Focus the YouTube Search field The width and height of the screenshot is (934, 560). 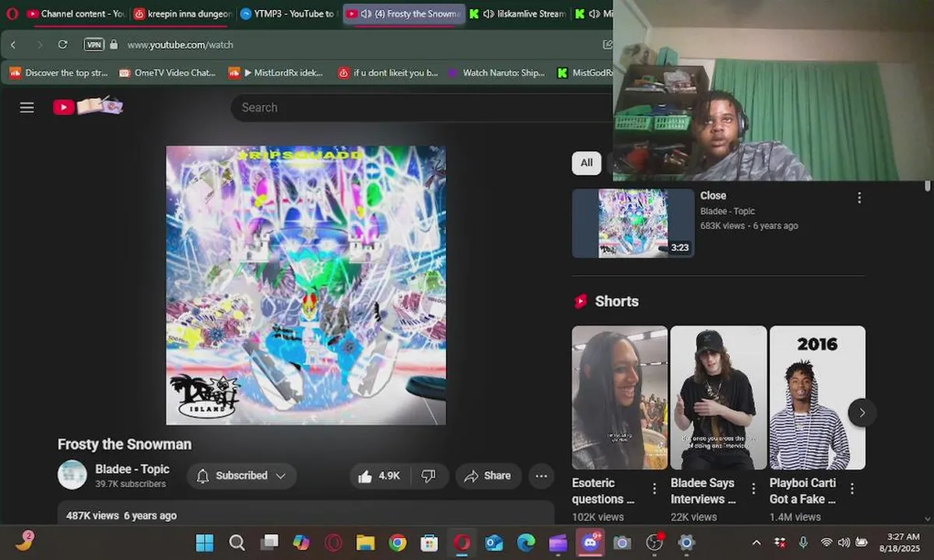coord(420,107)
